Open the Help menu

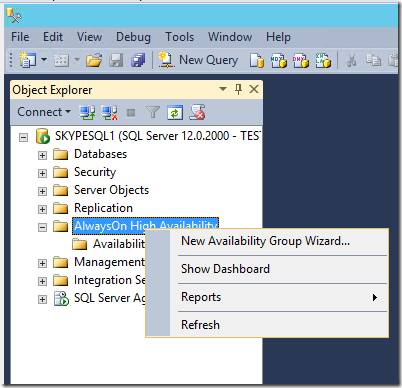278,37
